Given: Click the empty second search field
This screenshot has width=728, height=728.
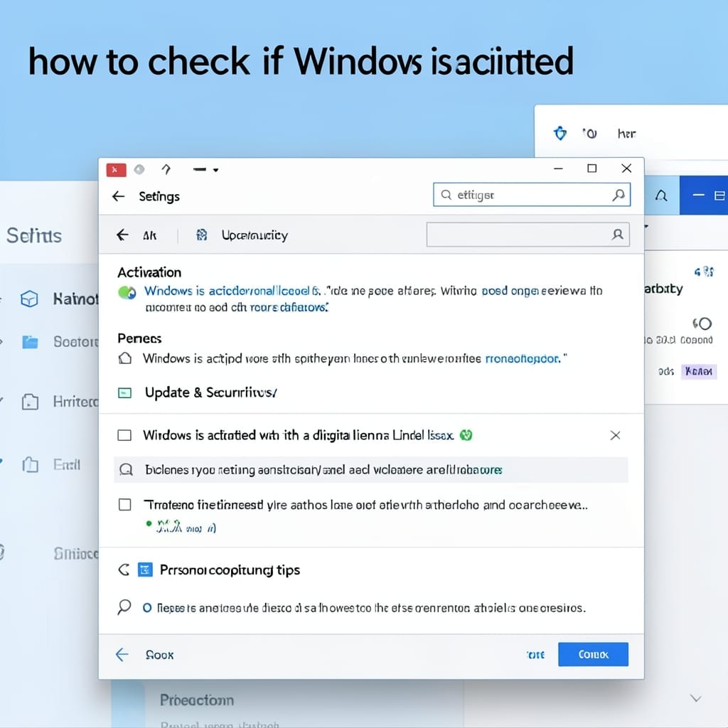Looking at the screenshot, I should coord(528,235).
